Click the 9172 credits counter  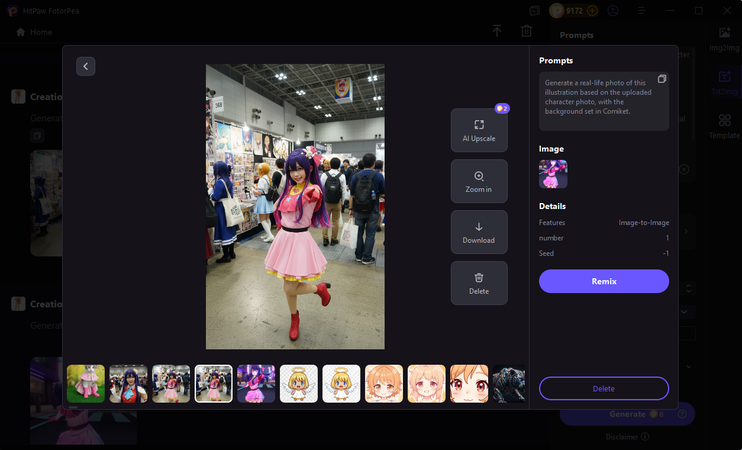574,10
